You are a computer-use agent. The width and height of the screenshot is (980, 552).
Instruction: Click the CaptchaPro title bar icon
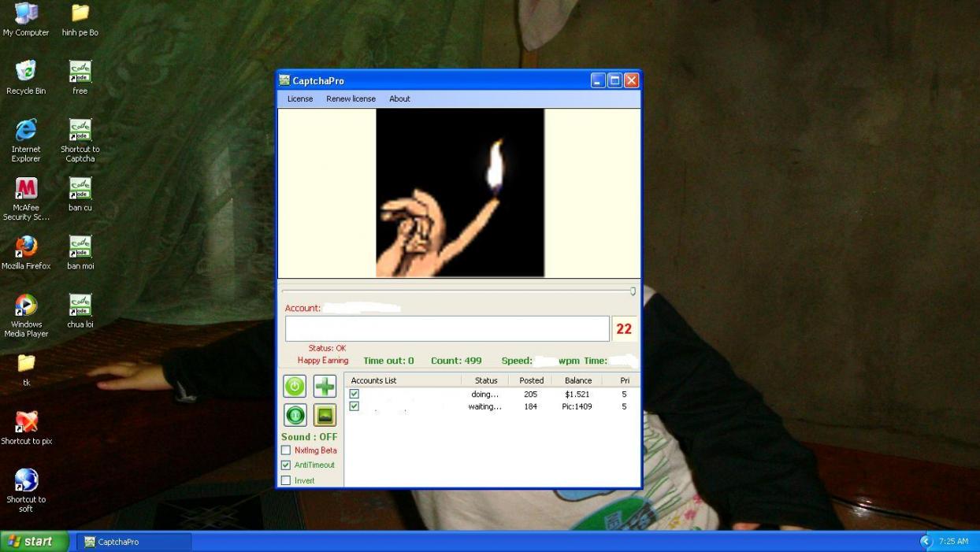pos(284,80)
